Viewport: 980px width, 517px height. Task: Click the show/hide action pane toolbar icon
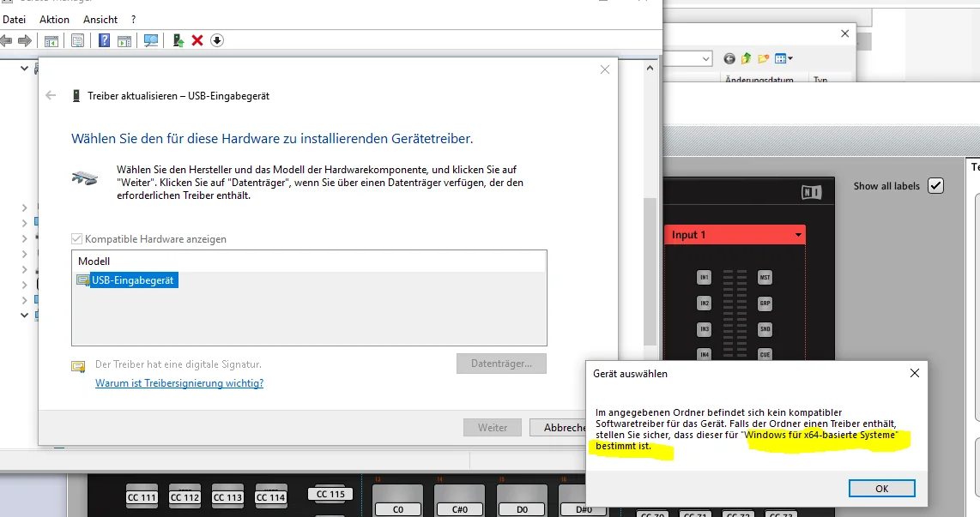124,40
